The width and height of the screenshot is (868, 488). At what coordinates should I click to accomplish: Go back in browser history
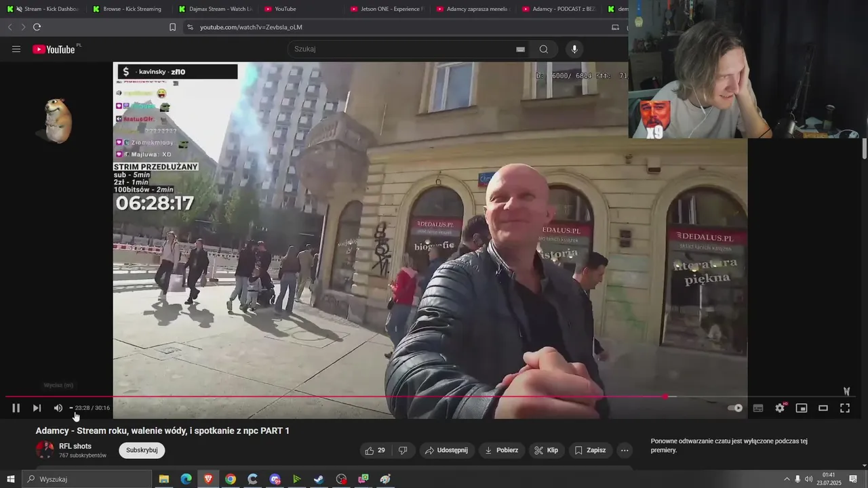[9, 27]
